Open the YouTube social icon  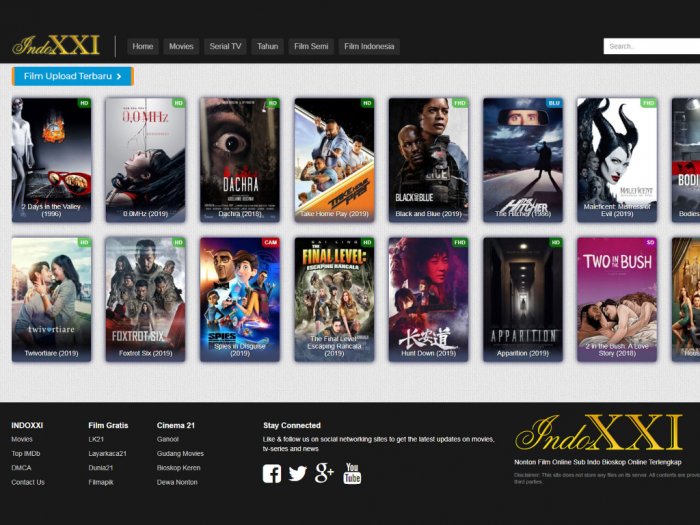pos(352,473)
